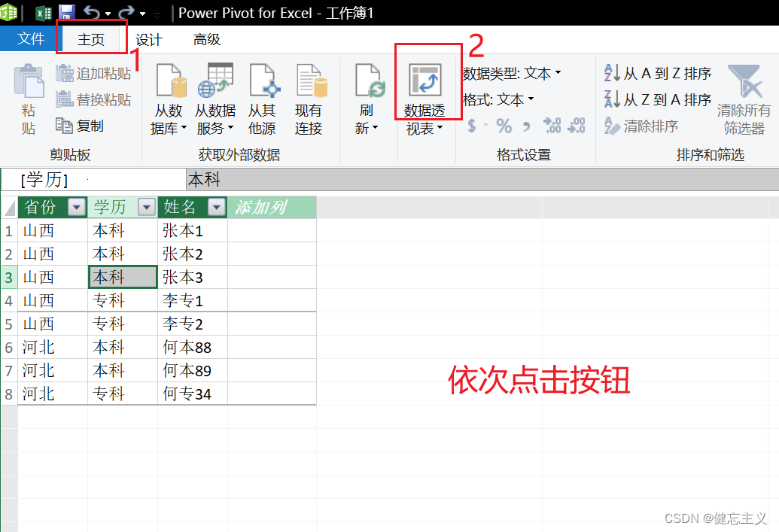Open 数据透视表 (PivotTable) tool
Screen dimensions: 779x532
pos(427,96)
